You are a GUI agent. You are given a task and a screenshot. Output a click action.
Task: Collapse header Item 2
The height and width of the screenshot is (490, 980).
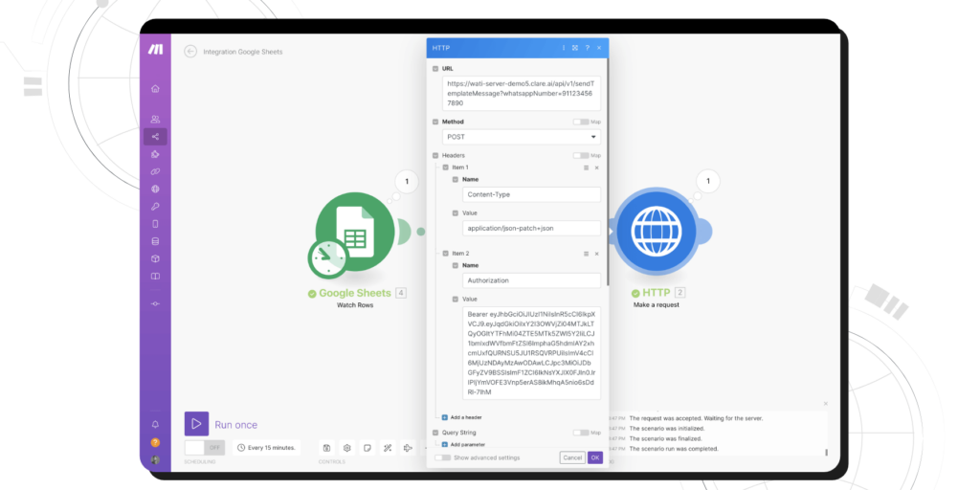pos(445,254)
